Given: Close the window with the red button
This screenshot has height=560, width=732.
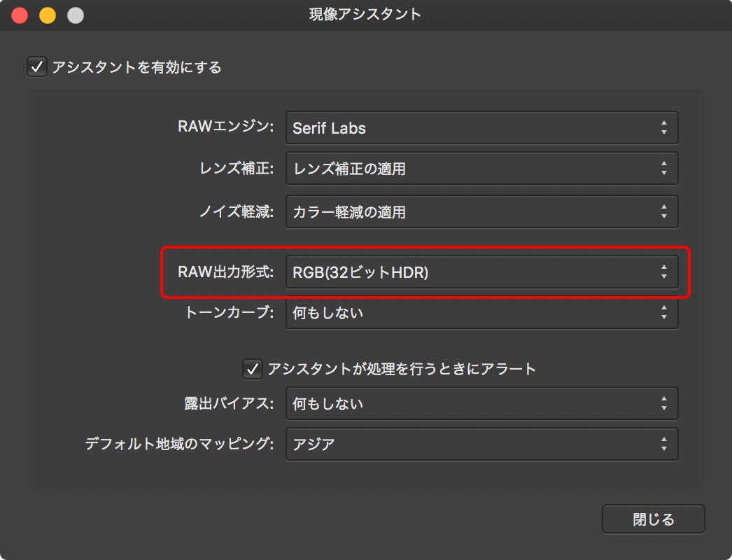Looking at the screenshot, I should pos(20,15).
